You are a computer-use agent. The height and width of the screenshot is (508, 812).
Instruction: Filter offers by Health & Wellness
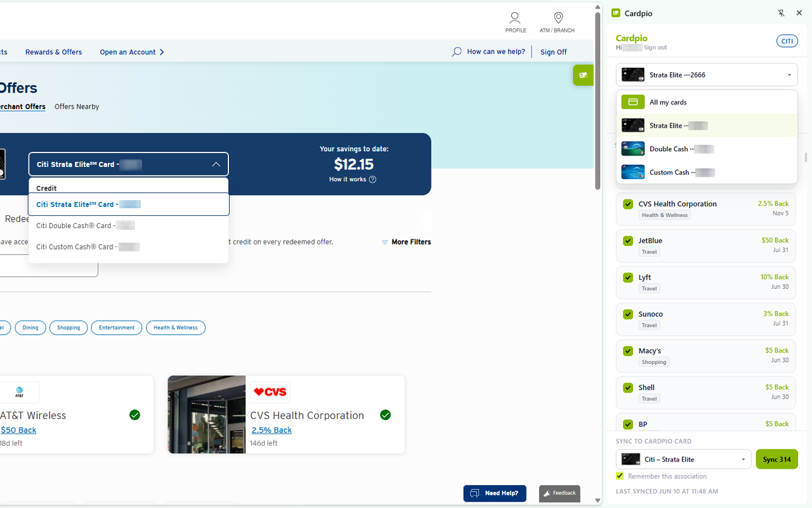point(176,328)
